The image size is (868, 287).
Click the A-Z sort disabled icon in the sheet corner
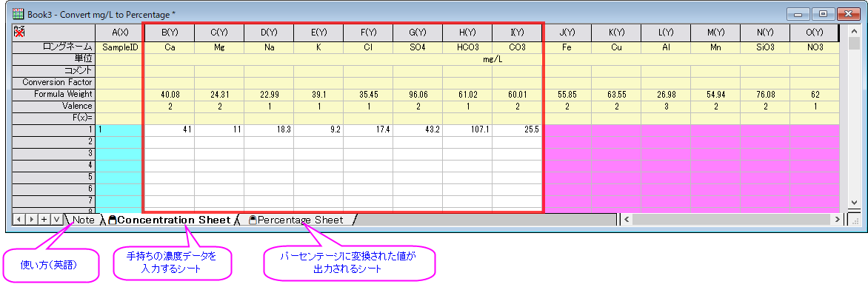pos(19,32)
